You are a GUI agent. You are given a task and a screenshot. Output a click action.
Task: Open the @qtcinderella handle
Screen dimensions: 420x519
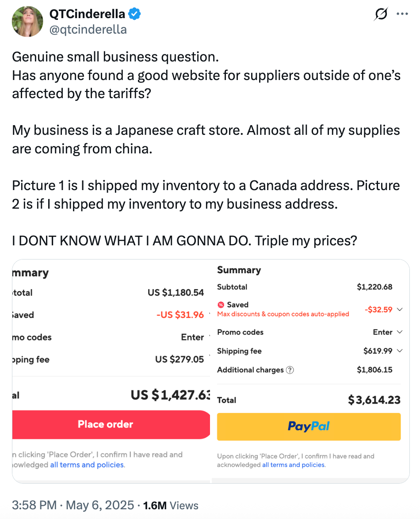pos(88,29)
